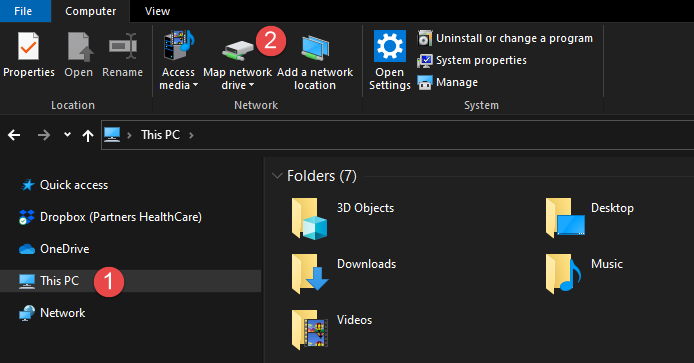Viewport: 694px width, 363px height.
Task: Expand the Map network drive dropdown arrow
Action: point(251,85)
